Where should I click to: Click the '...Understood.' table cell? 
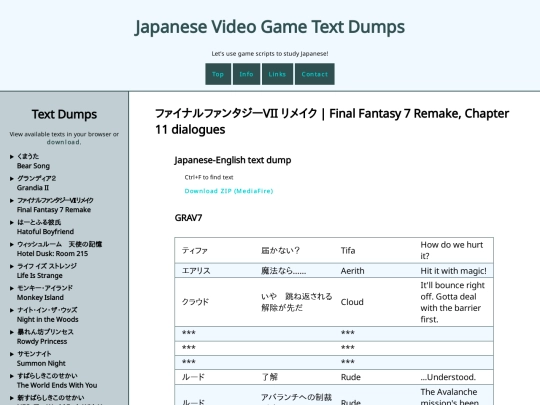tap(453, 377)
